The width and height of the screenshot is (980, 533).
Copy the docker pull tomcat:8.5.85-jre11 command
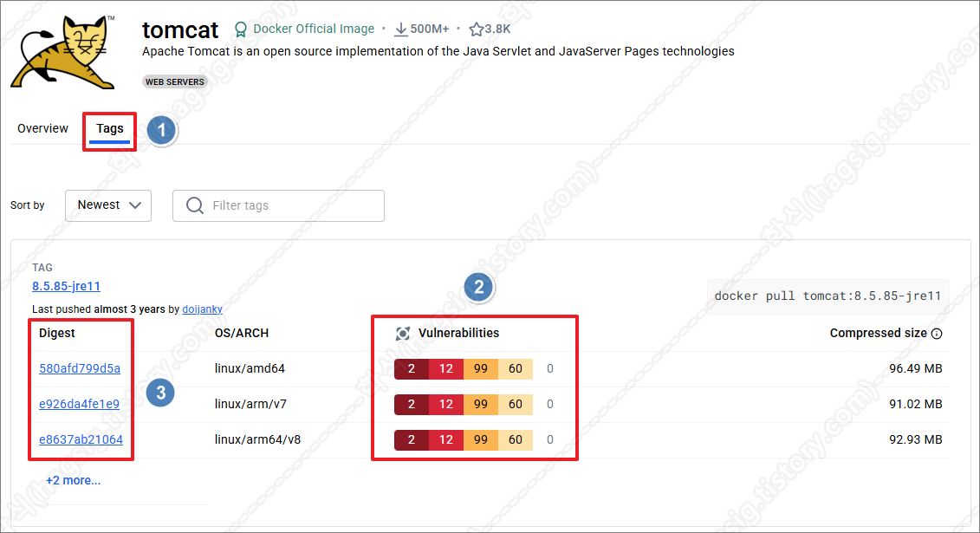coord(827,296)
